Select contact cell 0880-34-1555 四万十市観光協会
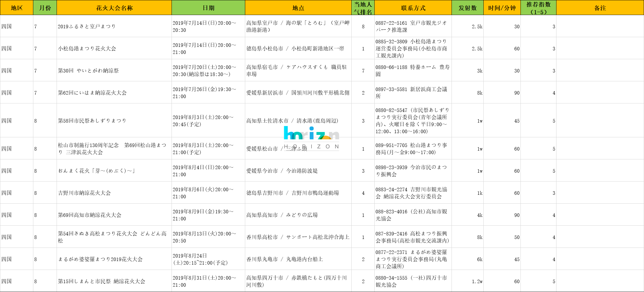Image resolution: width=644 pixels, height=292 pixels. 413,281
